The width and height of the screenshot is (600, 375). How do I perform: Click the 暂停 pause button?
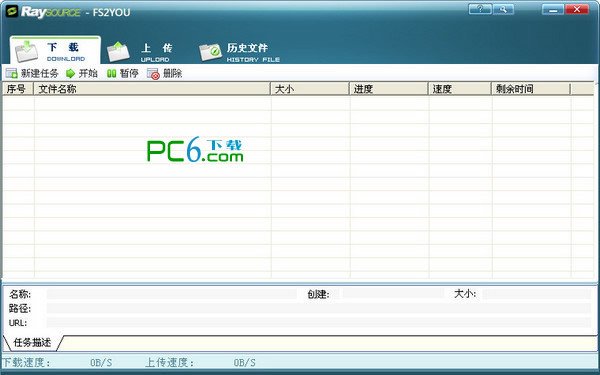tap(122, 73)
